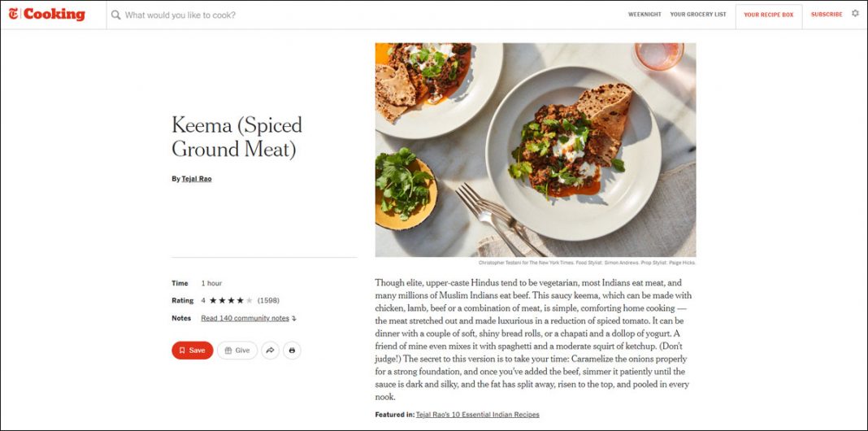The width and height of the screenshot is (868, 431).
Task: Click the first rating star
Action: (x=213, y=301)
